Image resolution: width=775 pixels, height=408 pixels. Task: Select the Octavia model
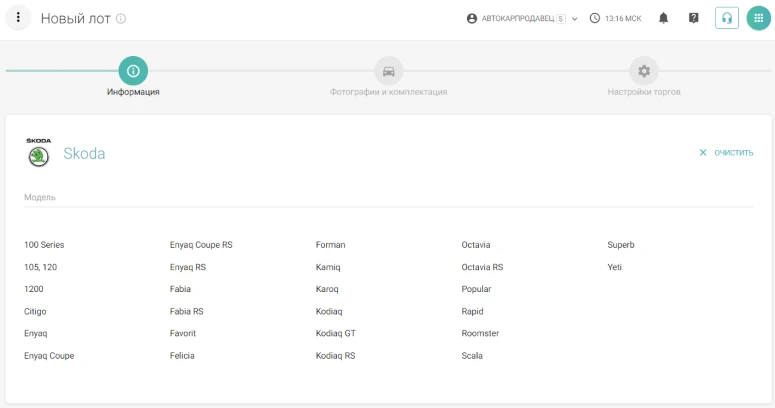(476, 245)
